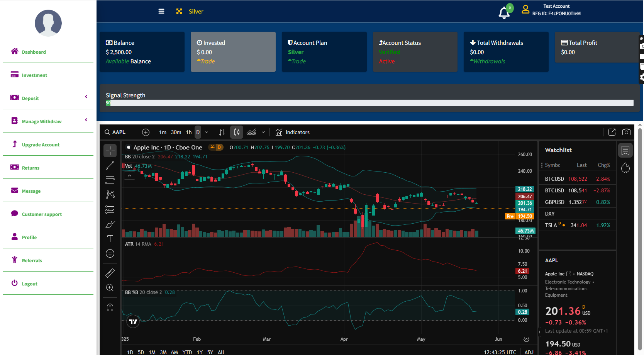The image size is (644, 355).
Task: Set chart range to 3M
Action: (x=163, y=352)
